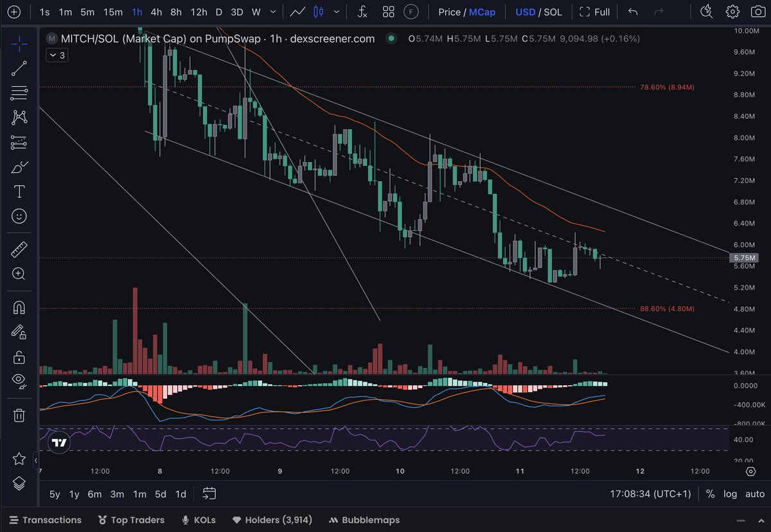Expand the timeframe dropdown arrow
Image resolution: width=771 pixels, height=532 pixels.
click(x=274, y=12)
